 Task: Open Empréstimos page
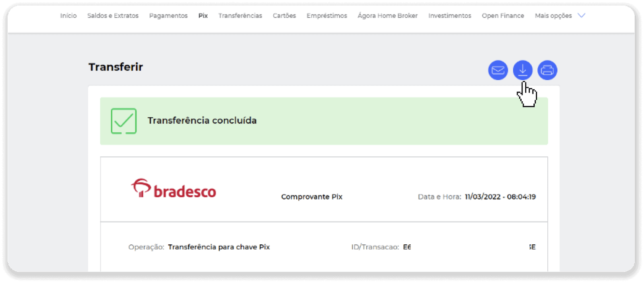pyautogui.click(x=326, y=16)
